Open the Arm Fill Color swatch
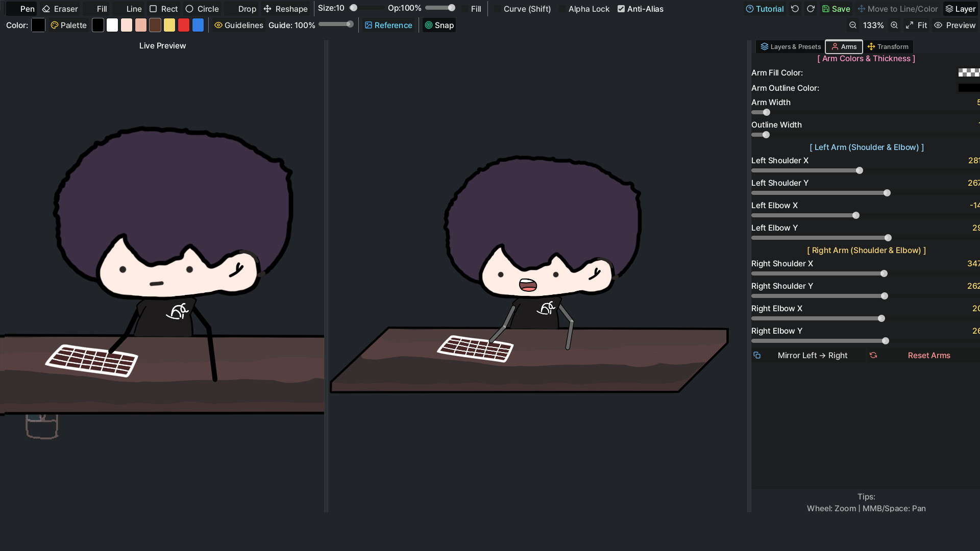This screenshot has width=980, height=551. click(969, 73)
